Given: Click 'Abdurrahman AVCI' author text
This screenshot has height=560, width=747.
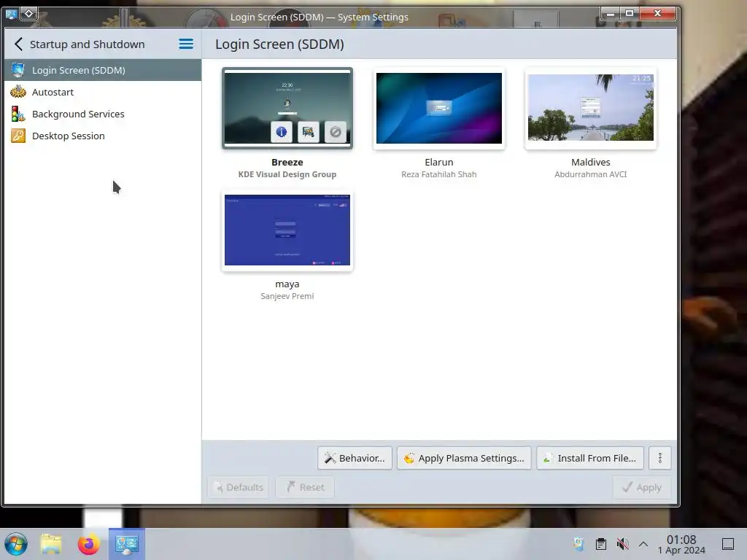Looking at the screenshot, I should click(590, 174).
